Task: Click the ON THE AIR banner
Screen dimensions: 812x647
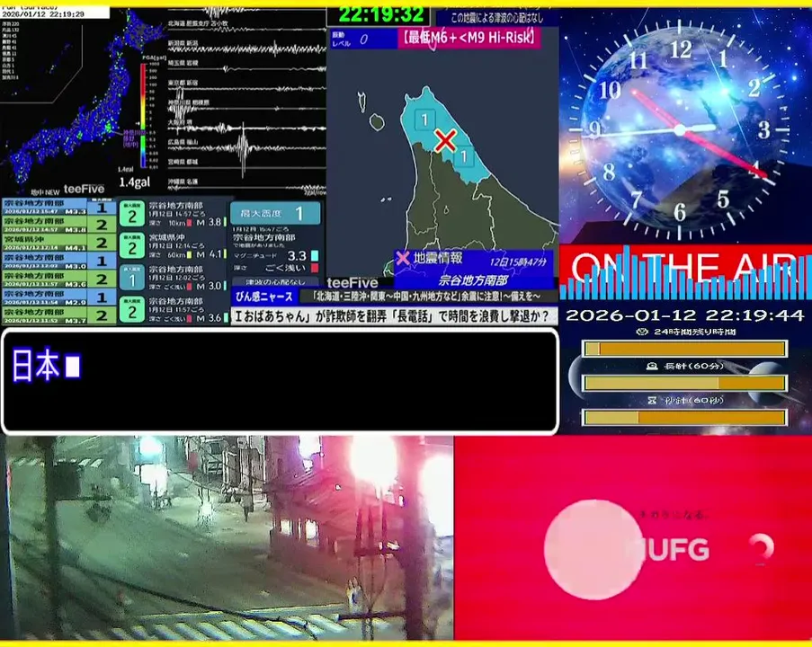Action: (685, 270)
